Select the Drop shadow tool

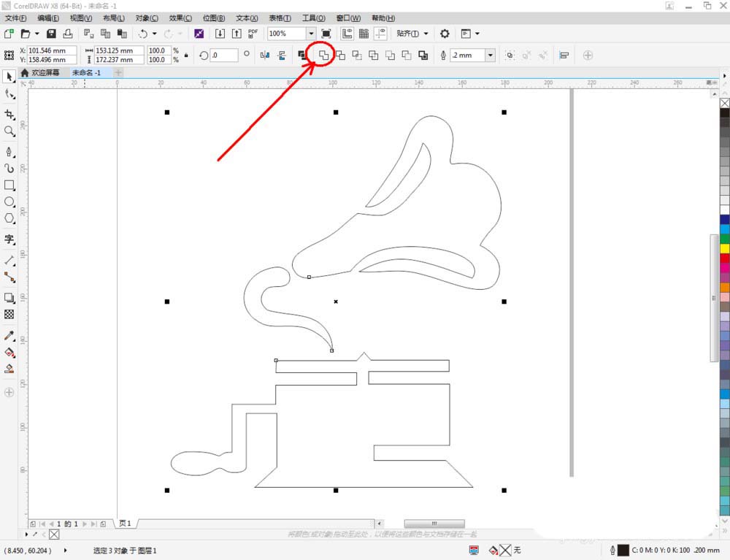pyautogui.click(x=9, y=297)
